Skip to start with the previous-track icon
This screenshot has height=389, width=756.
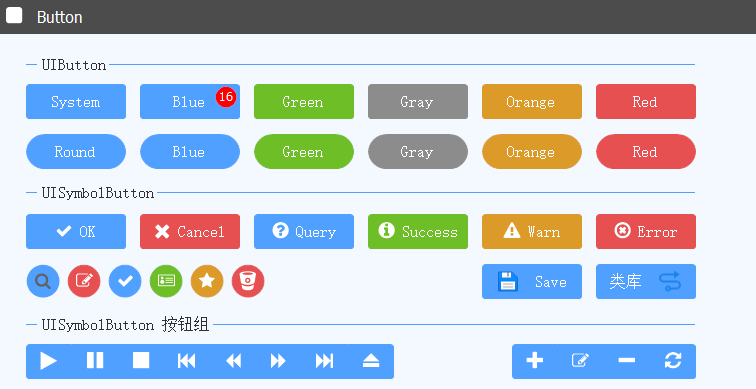coord(187,361)
